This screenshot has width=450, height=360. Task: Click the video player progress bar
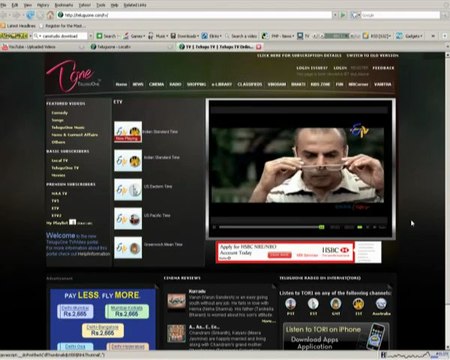(x=271, y=227)
